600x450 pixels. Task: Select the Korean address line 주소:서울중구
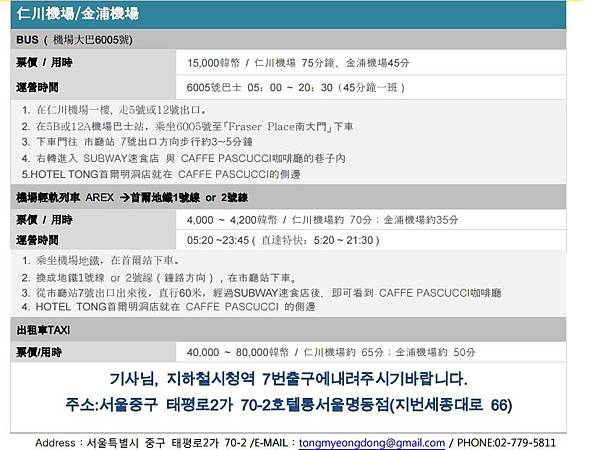pyautogui.click(x=289, y=405)
